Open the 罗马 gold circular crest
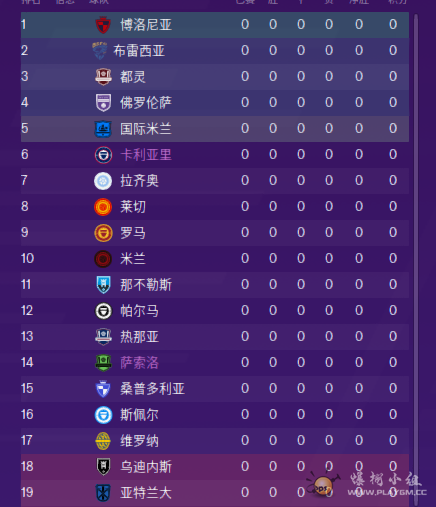436x507 pixels. [x=103, y=233]
